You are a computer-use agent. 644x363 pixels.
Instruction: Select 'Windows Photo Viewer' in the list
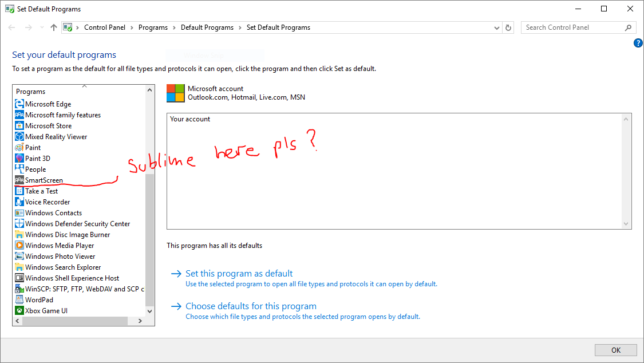pos(60,257)
